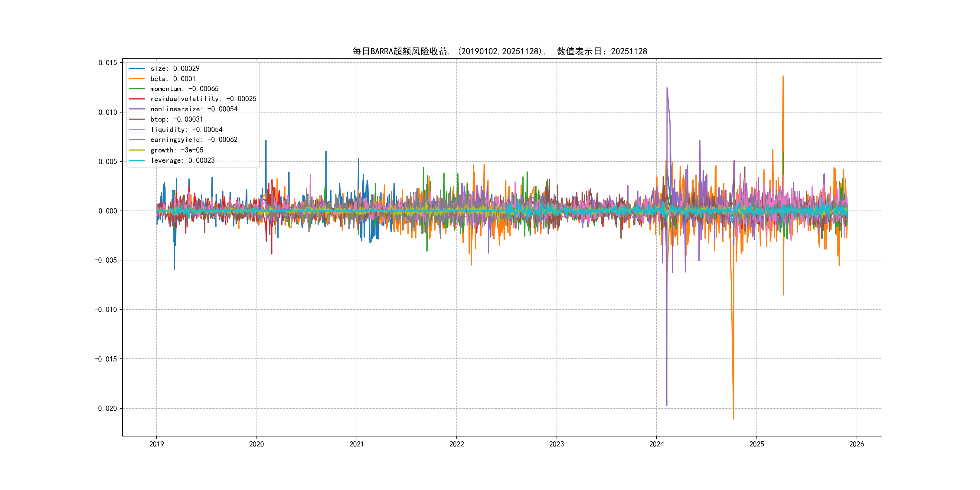Click the 2026 x-axis tick label
Image resolution: width=980 pixels, height=490 pixels.
pos(856,444)
